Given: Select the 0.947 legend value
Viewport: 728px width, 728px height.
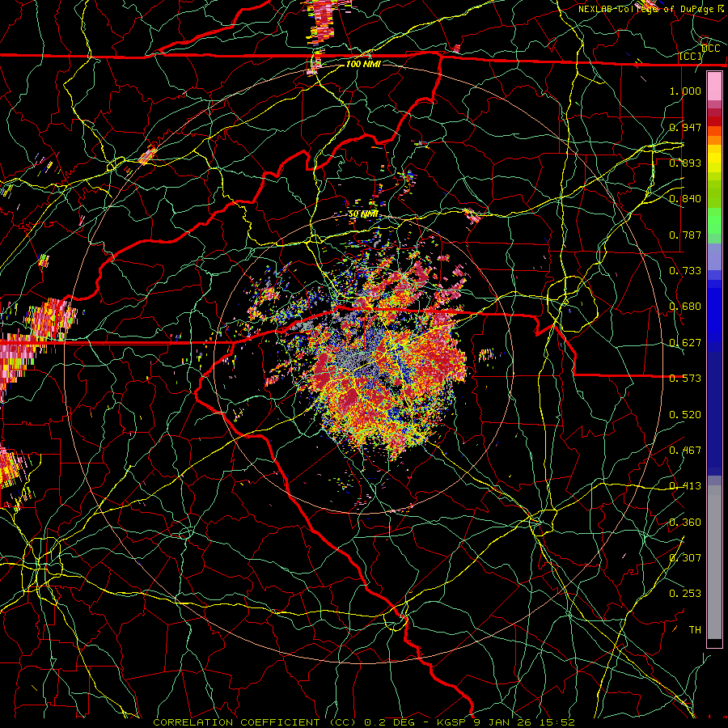Looking at the screenshot, I should point(685,127).
